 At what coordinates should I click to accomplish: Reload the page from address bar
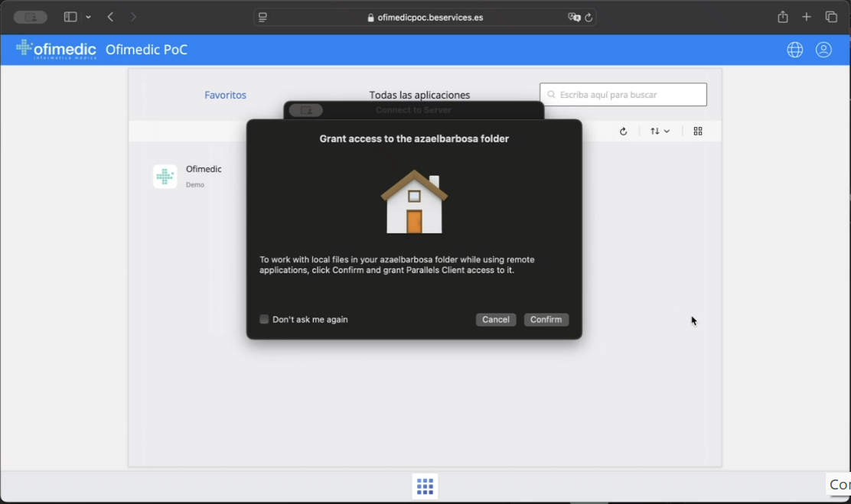[589, 18]
